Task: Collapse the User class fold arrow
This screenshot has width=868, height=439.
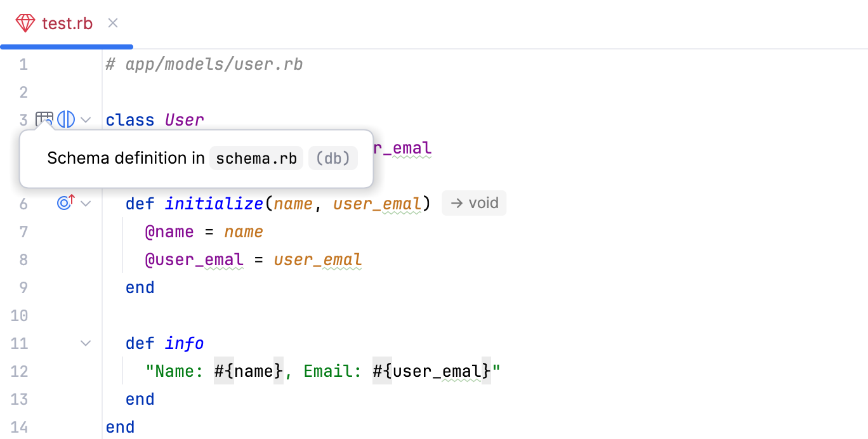Action: (86, 119)
